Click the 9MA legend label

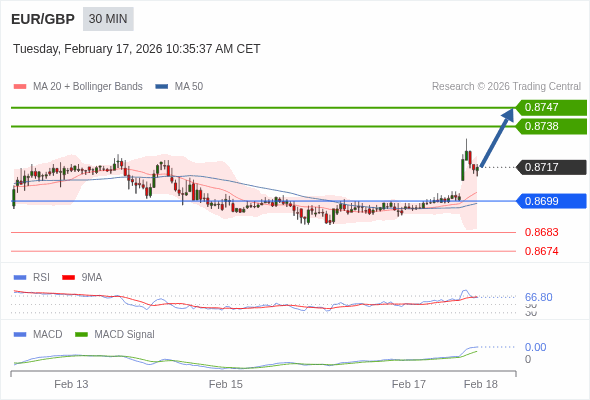(92, 278)
